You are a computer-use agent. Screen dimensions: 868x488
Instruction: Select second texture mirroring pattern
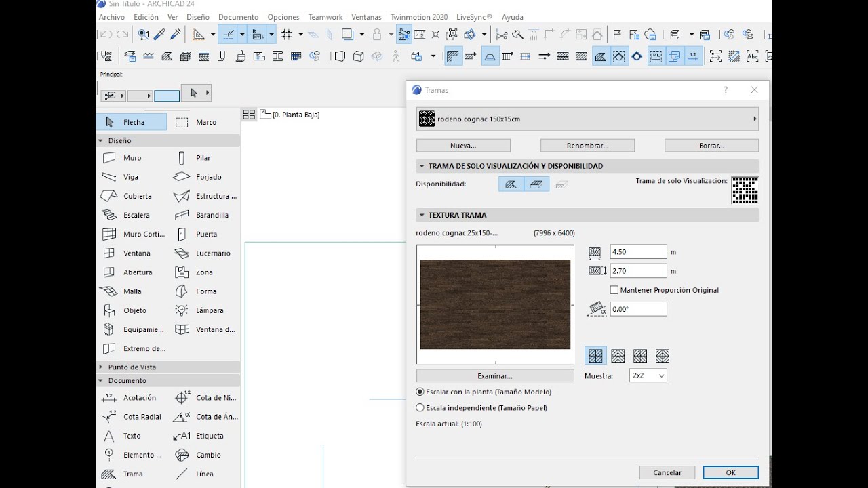(x=618, y=356)
